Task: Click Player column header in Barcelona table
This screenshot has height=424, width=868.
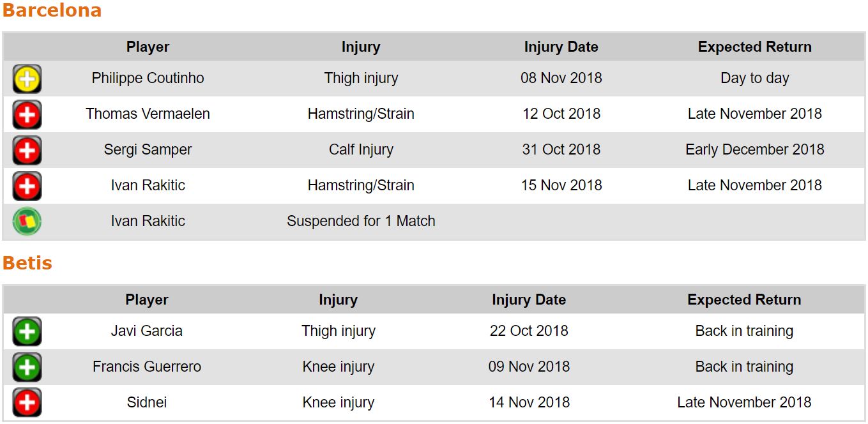Action: click(148, 47)
